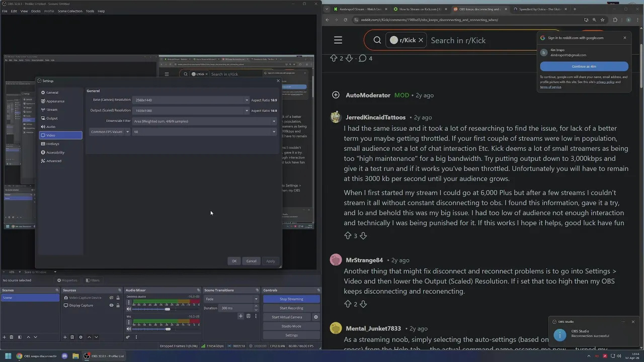Viewport: 644px width, 362px height.
Task: Open source properties gear in Sources panel
Action: coord(80,337)
